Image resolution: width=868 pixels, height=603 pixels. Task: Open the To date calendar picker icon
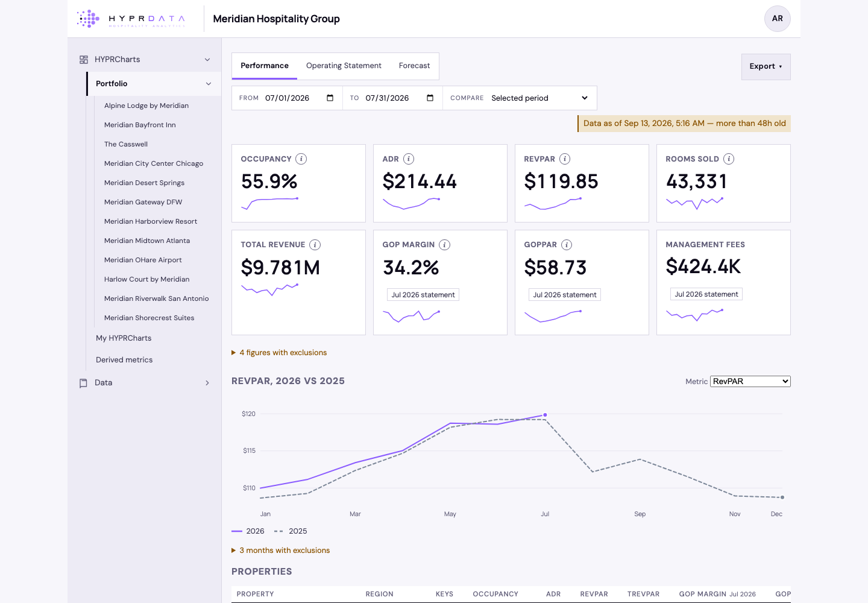[x=430, y=98]
